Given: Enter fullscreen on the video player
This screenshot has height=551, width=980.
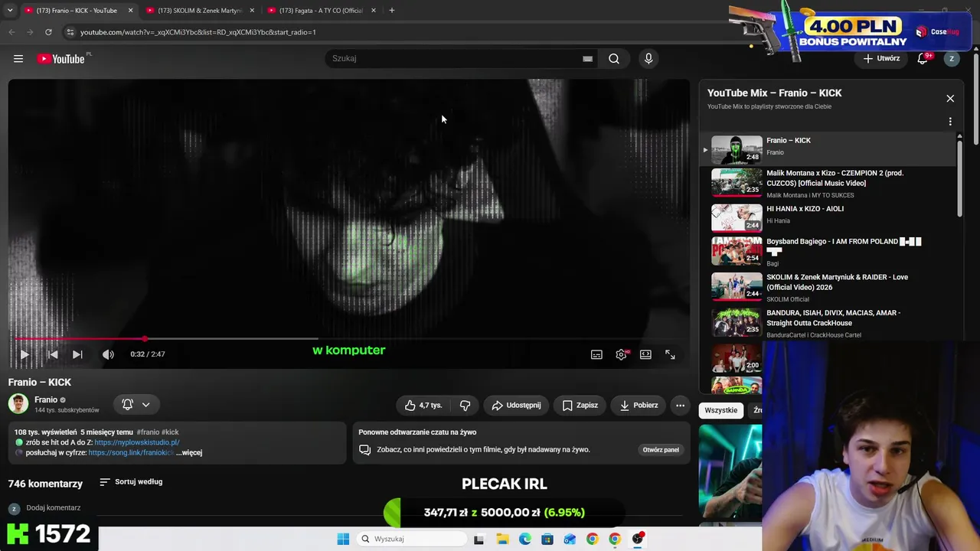Looking at the screenshot, I should [670, 354].
